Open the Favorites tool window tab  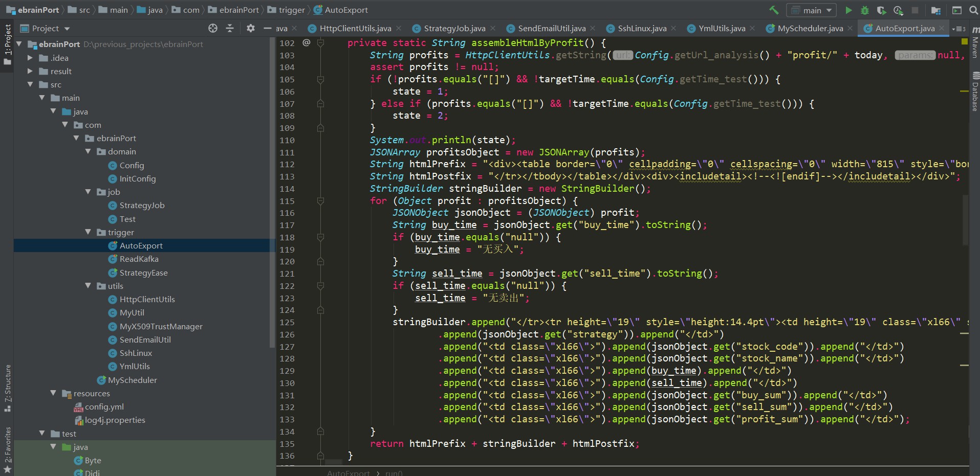(x=7, y=449)
